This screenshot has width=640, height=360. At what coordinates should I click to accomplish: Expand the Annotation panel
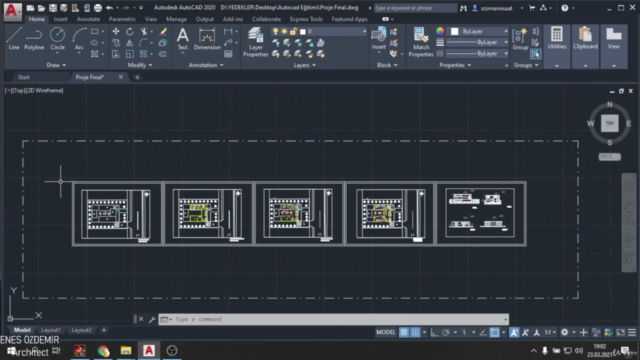point(206,65)
